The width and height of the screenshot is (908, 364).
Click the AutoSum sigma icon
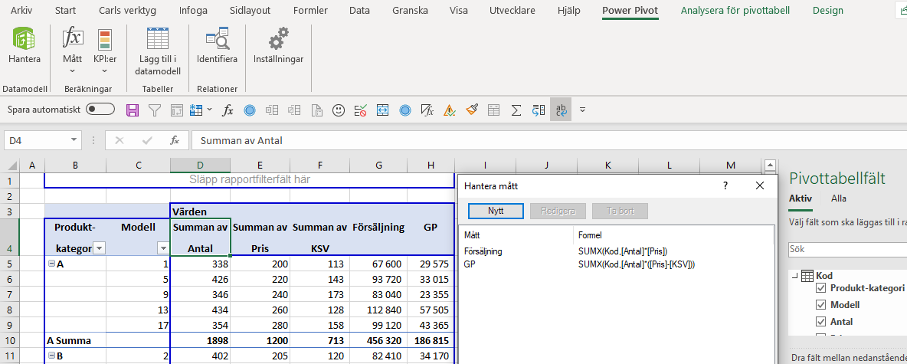click(517, 109)
